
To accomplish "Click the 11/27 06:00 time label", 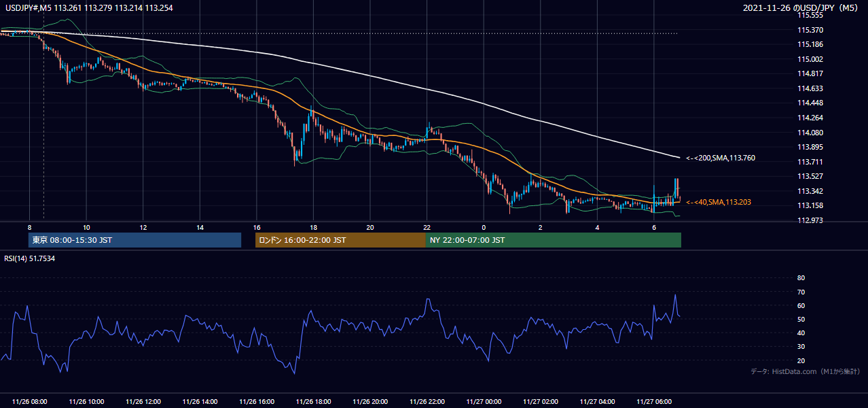I will click(x=653, y=402).
